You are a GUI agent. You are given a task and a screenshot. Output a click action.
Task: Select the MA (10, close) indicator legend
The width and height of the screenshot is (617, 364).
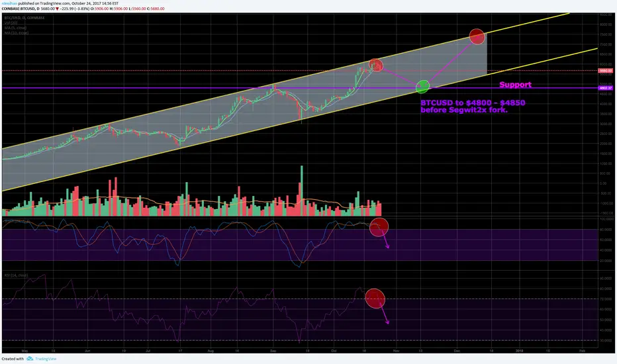16,33
